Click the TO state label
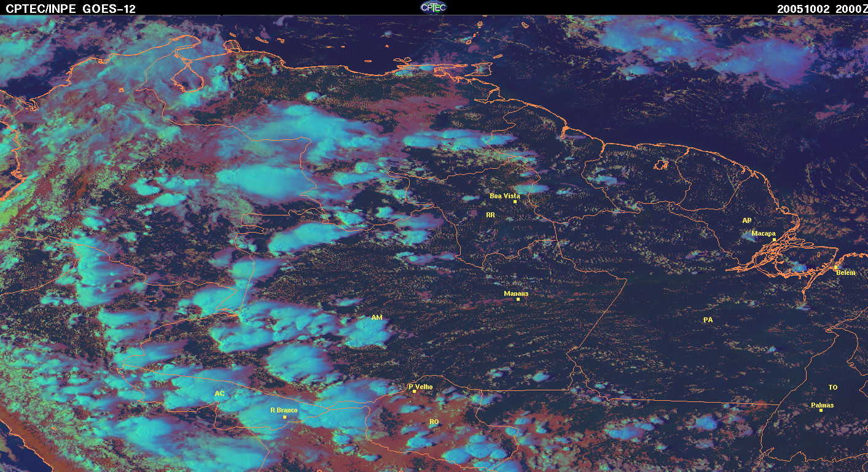Viewport: 868px width, 472px height. [833, 387]
